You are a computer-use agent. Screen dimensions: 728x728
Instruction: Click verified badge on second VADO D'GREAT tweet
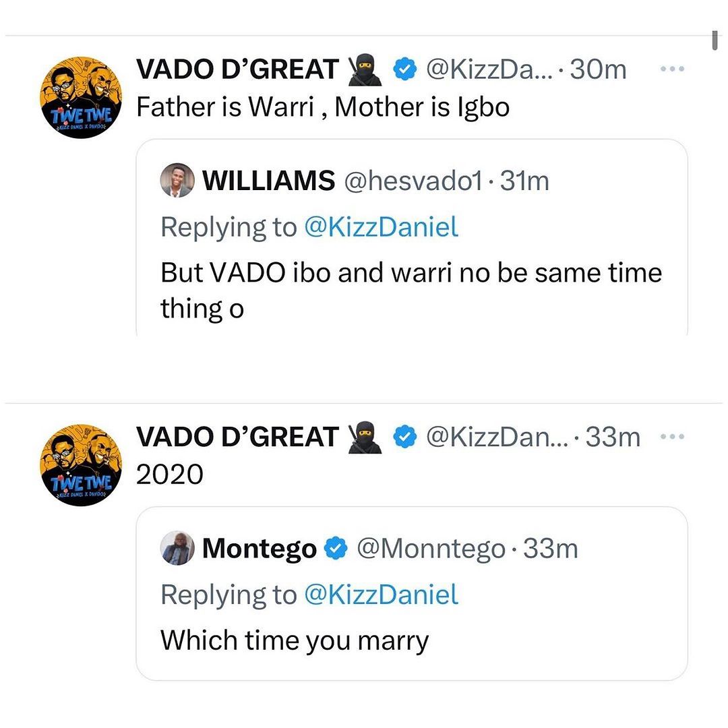(x=404, y=438)
